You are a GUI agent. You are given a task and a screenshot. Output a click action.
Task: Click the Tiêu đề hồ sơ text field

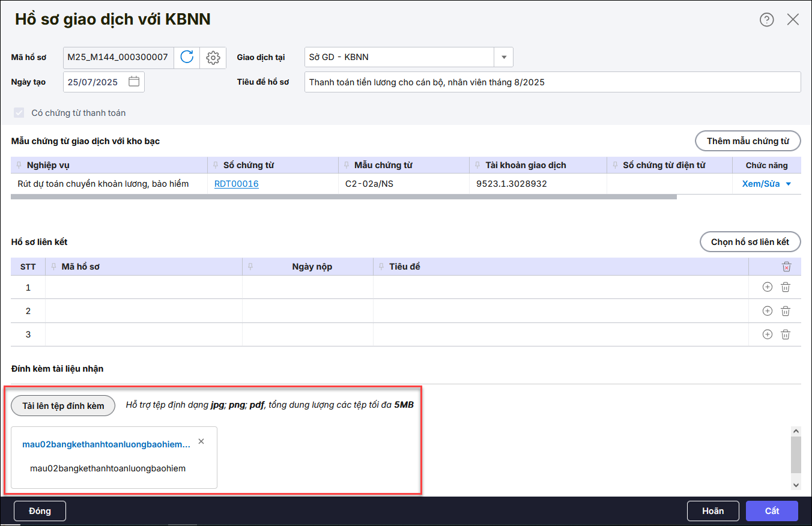552,82
